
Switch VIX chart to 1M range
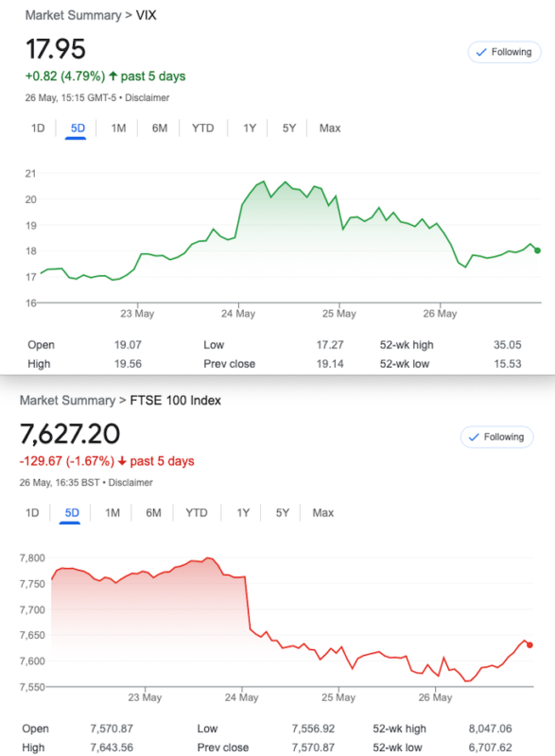pyautogui.click(x=118, y=129)
